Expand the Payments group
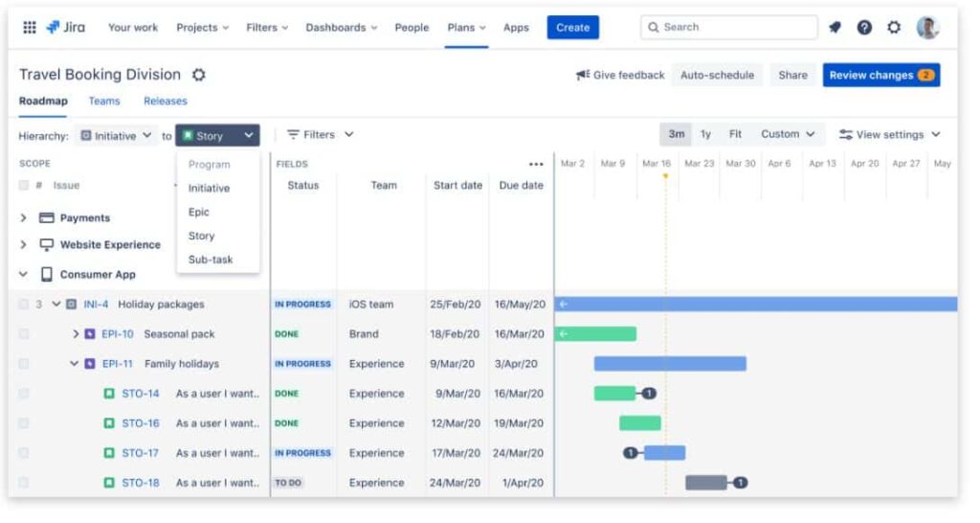 [23, 217]
